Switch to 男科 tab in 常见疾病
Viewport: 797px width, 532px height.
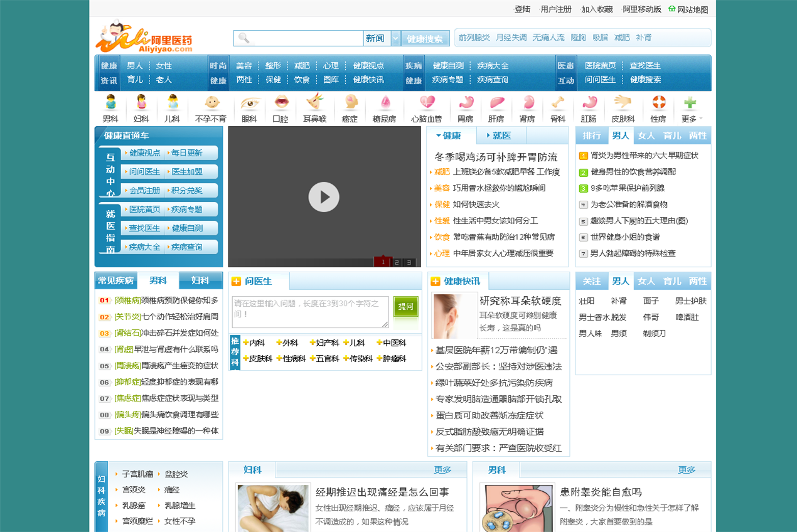(x=158, y=280)
